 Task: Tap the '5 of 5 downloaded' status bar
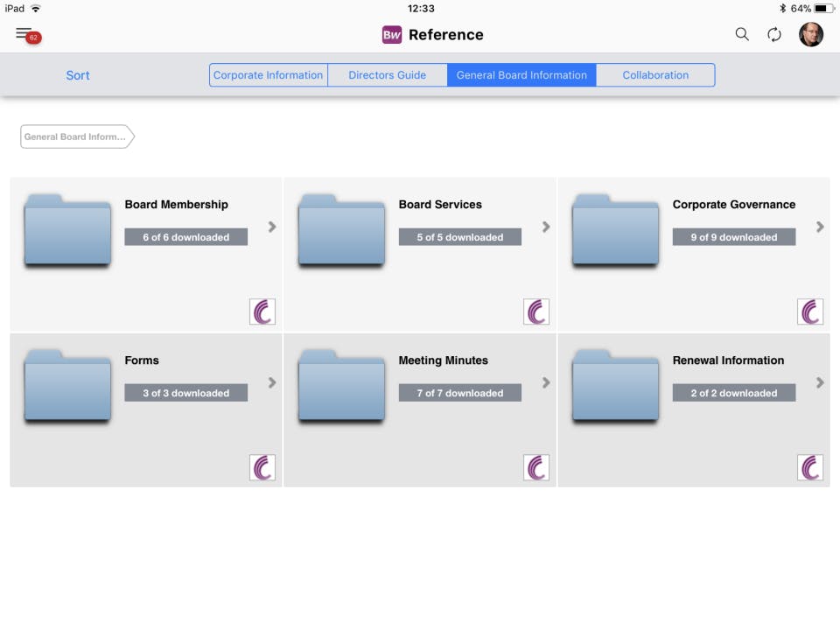pos(460,237)
